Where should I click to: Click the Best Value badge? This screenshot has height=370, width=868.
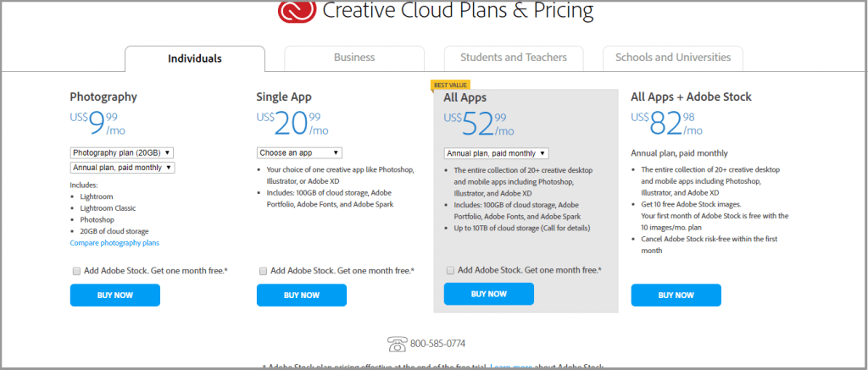click(x=452, y=85)
